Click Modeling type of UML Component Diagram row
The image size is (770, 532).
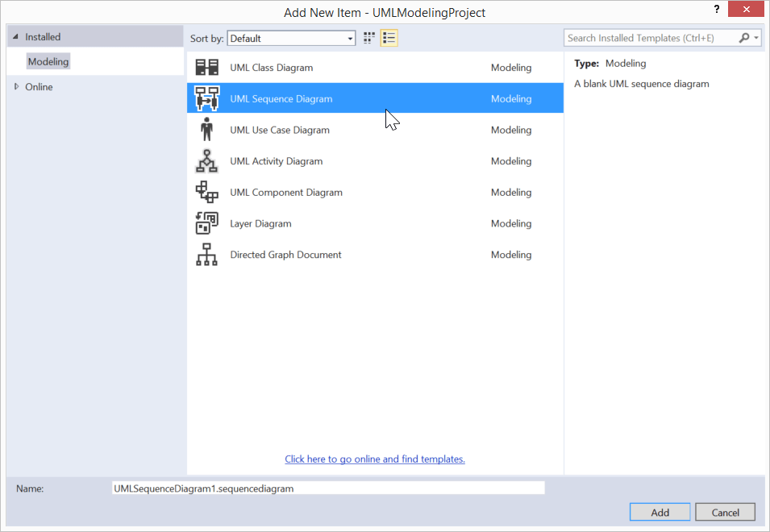click(x=510, y=193)
